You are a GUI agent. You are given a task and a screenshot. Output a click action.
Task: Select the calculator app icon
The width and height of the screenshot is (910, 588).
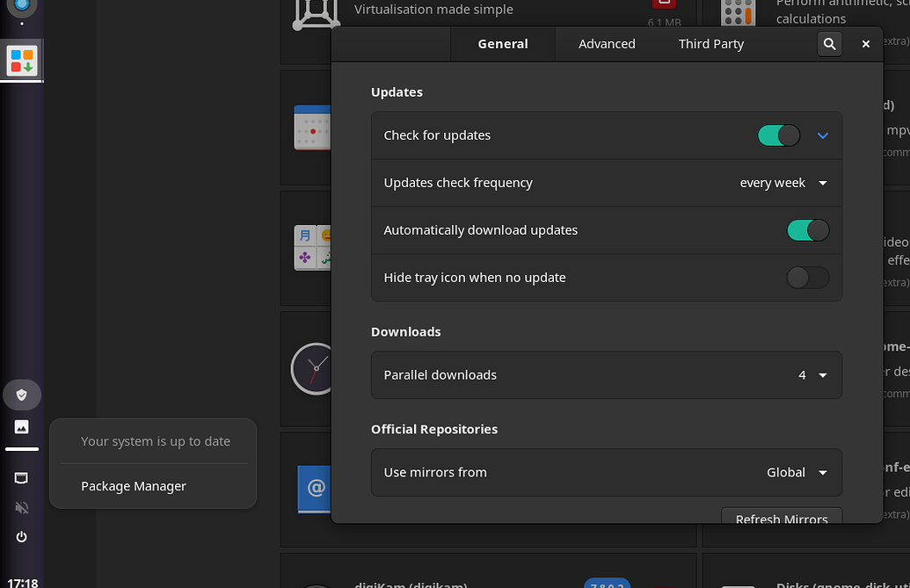pyautogui.click(x=738, y=12)
